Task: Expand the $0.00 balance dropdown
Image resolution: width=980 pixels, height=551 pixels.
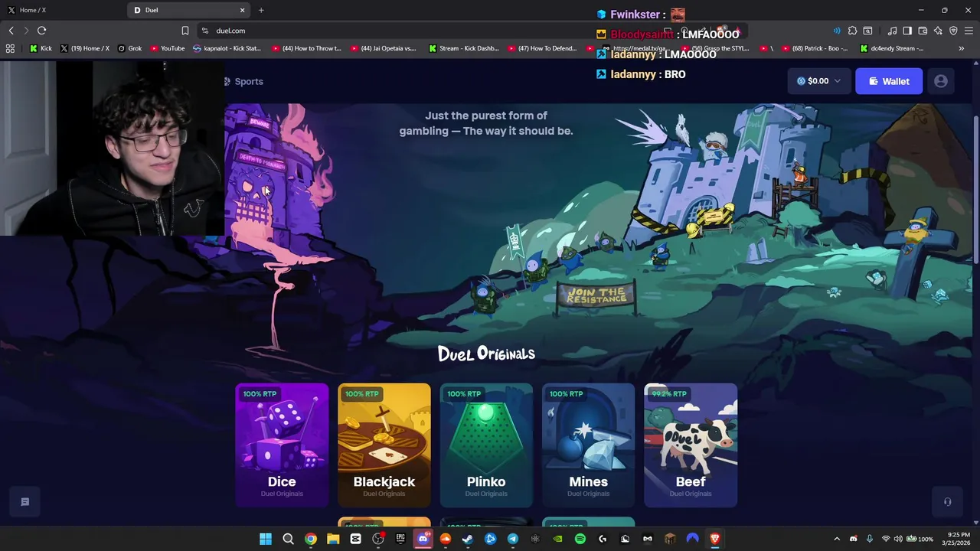Action: coord(818,81)
